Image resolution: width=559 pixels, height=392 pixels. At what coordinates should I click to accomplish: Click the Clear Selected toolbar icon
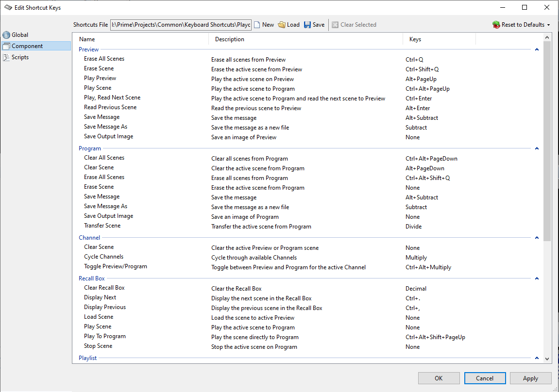[335, 25]
